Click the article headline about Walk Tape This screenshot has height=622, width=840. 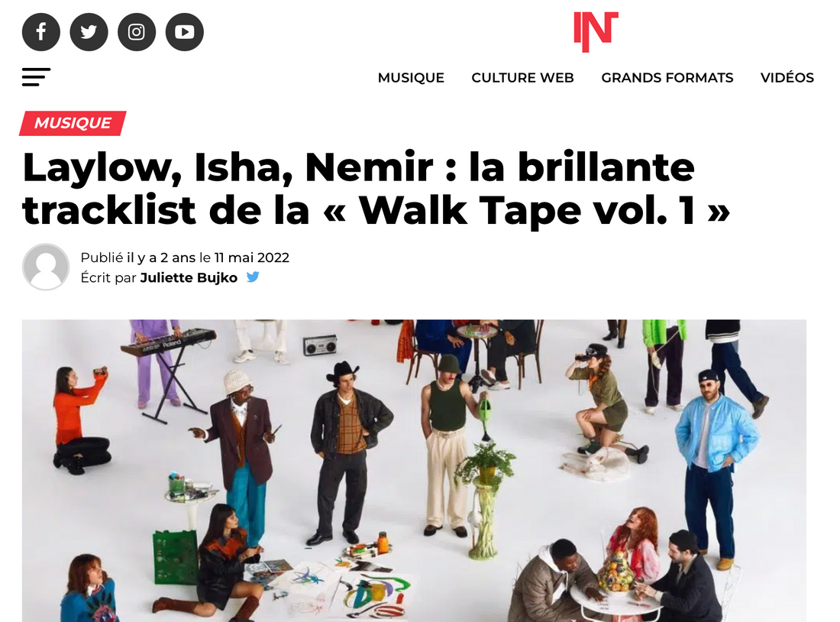[x=376, y=188]
